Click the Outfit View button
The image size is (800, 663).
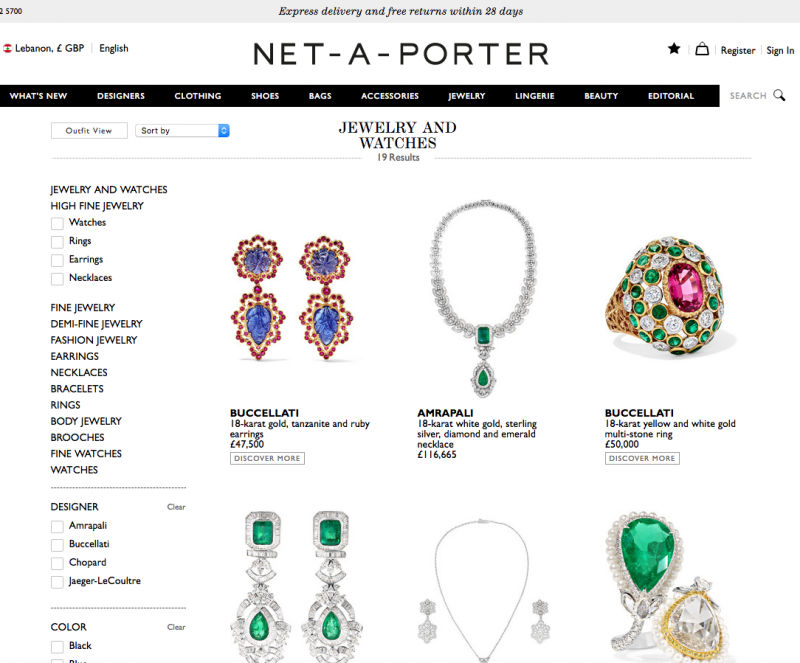coord(89,131)
